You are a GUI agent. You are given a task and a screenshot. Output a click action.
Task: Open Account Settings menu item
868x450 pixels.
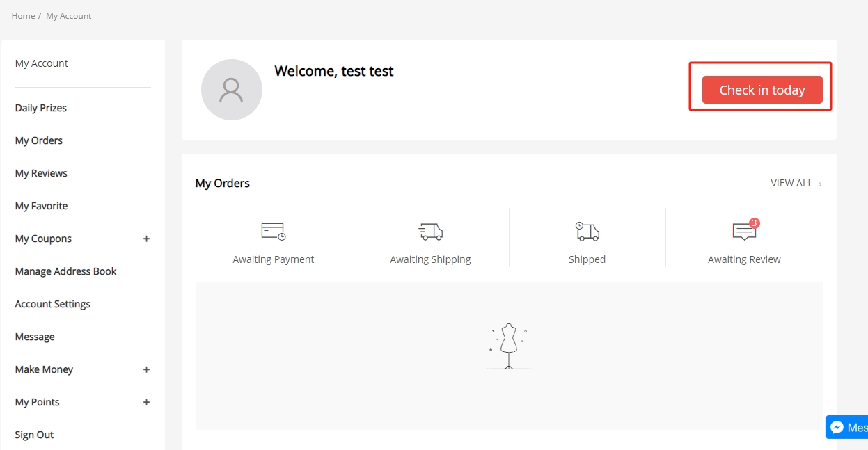53,304
